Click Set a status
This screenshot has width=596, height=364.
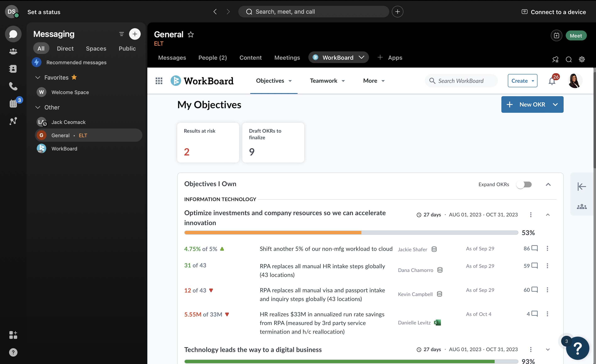coord(44,12)
